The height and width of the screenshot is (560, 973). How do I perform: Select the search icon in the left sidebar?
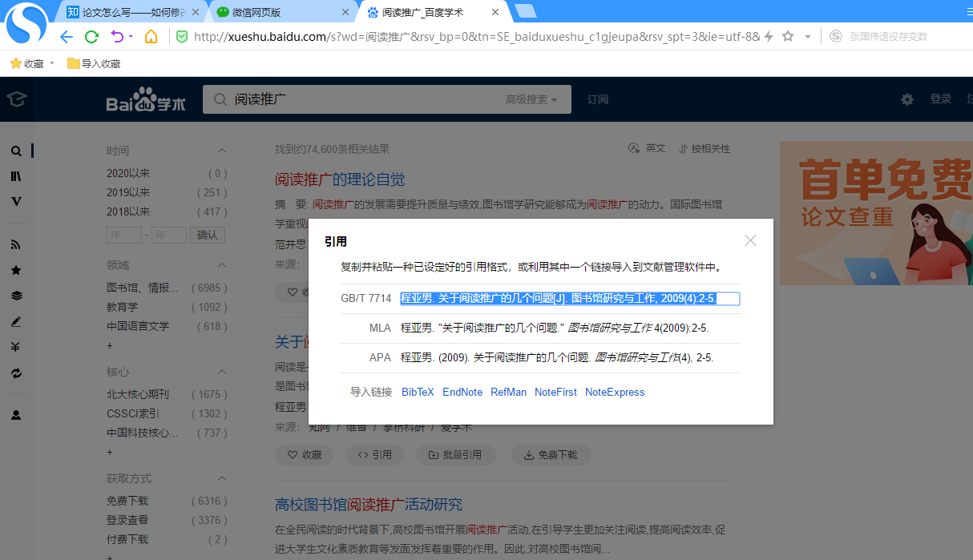(x=16, y=151)
